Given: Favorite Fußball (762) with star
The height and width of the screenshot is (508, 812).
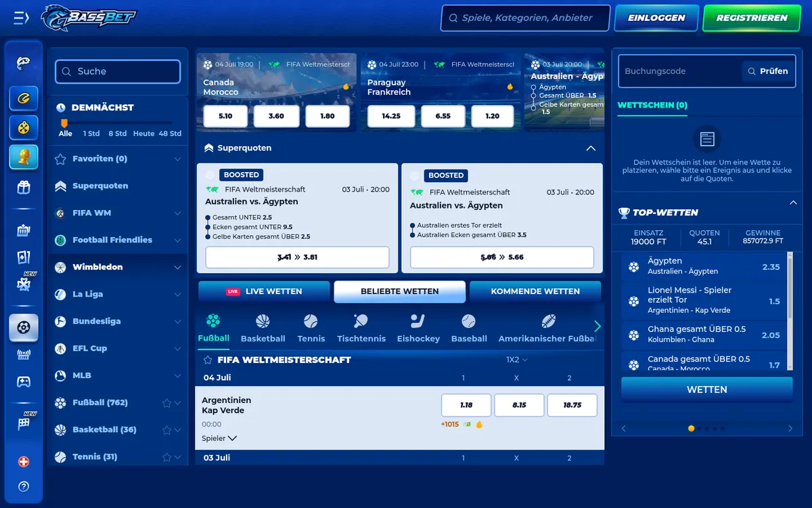Looking at the screenshot, I should click(166, 403).
